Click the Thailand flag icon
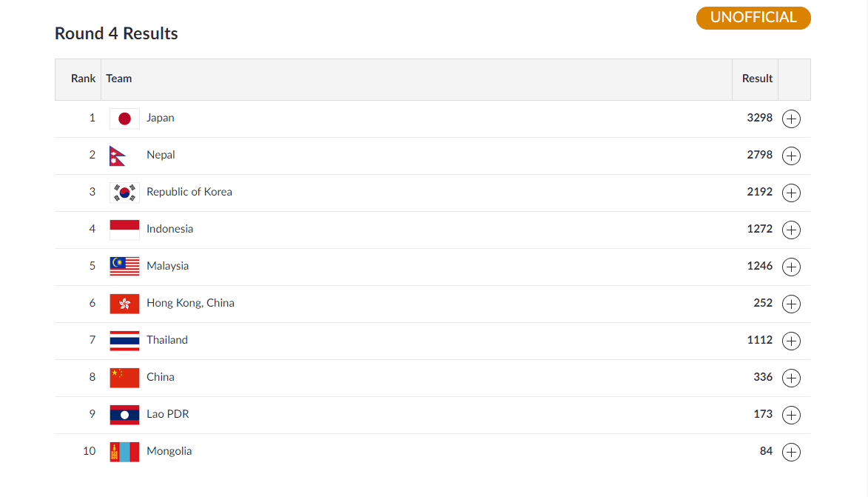 coord(124,341)
